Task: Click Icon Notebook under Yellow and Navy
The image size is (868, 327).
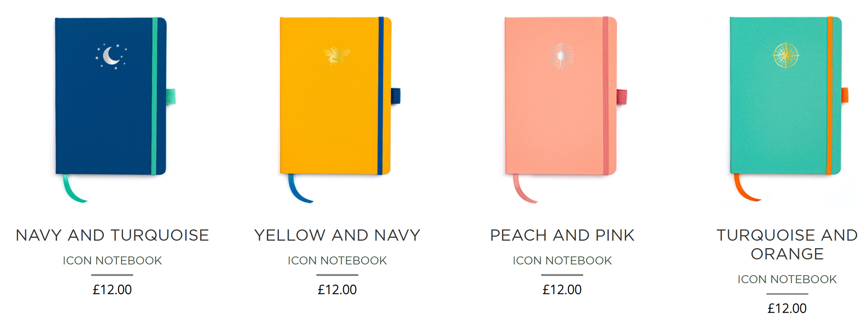Action: tap(337, 261)
